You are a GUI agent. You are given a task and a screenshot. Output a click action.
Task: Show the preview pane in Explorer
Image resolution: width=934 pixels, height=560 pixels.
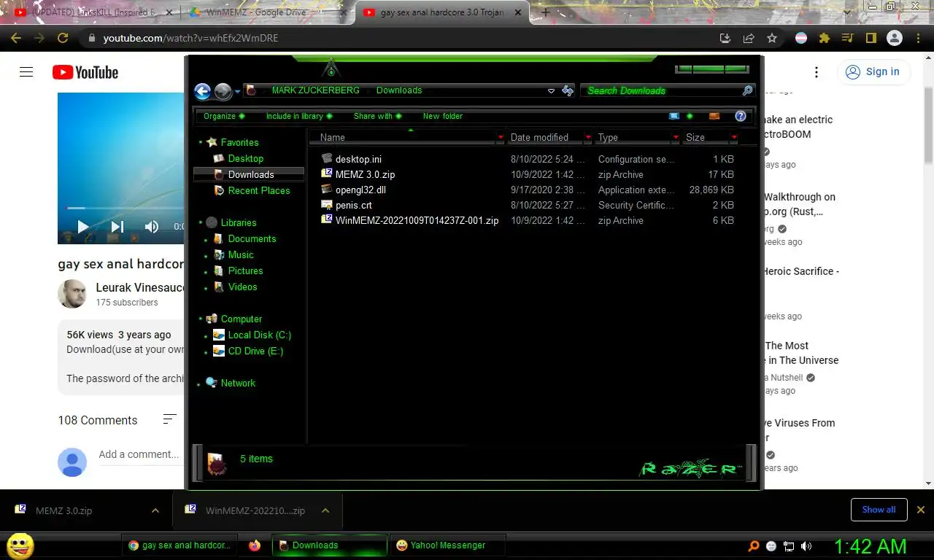click(714, 116)
